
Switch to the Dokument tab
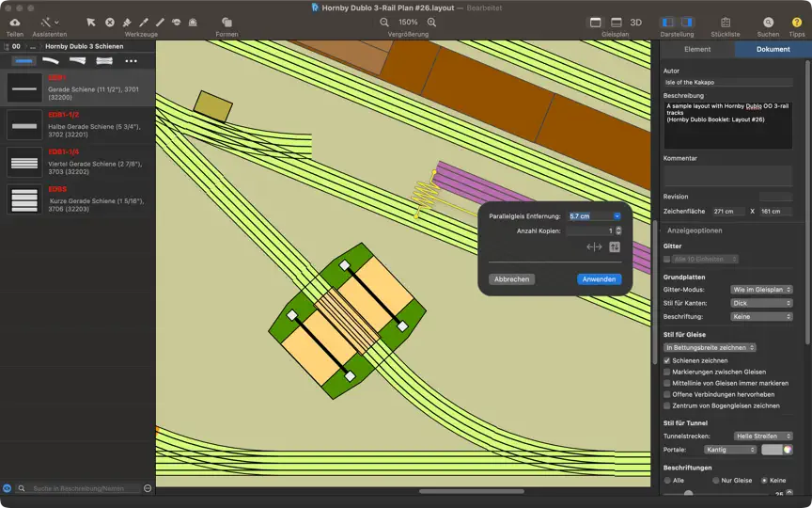tap(773, 49)
